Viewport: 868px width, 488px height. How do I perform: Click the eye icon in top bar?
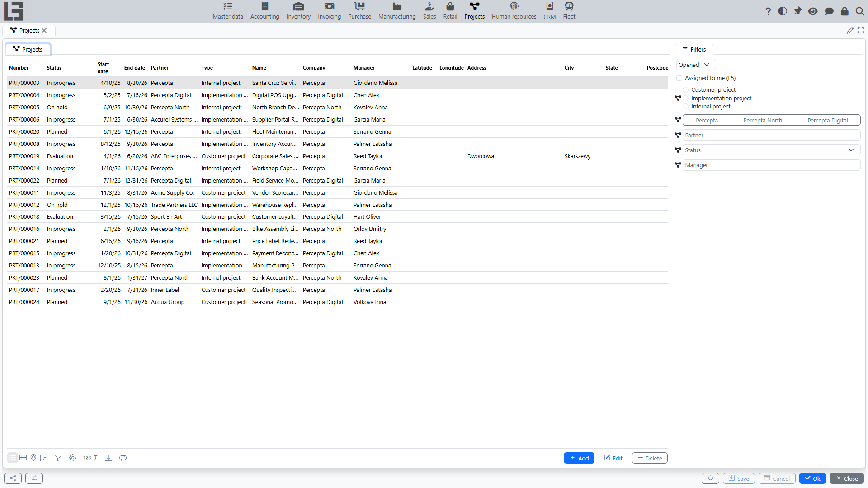813,11
